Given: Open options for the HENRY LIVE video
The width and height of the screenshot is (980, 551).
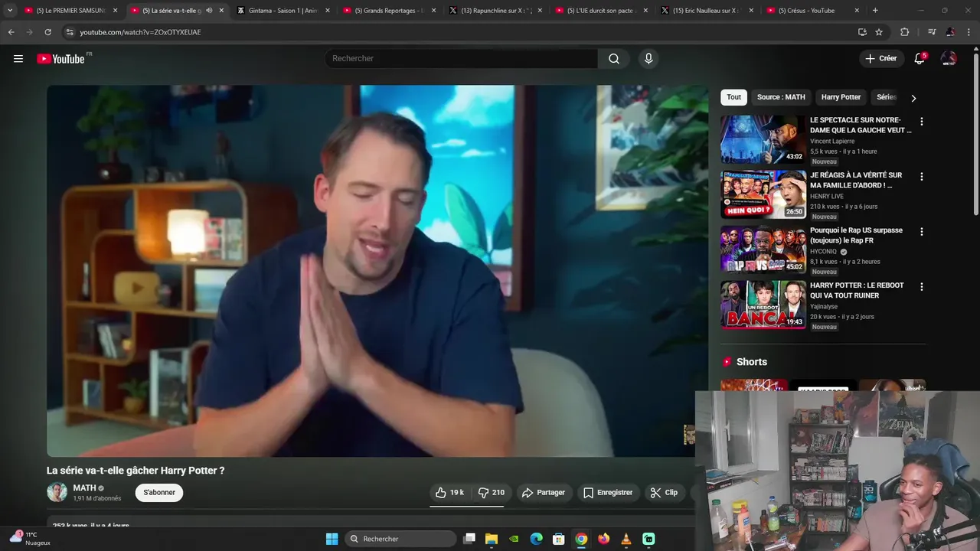Looking at the screenshot, I should 922,177.
